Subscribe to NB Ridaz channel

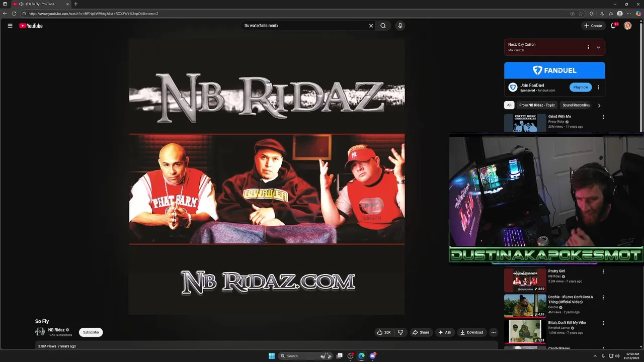click(91, 332)
